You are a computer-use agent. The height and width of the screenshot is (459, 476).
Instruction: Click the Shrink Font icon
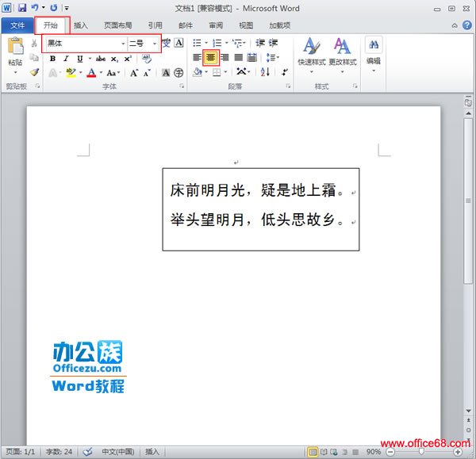point(147,73)
